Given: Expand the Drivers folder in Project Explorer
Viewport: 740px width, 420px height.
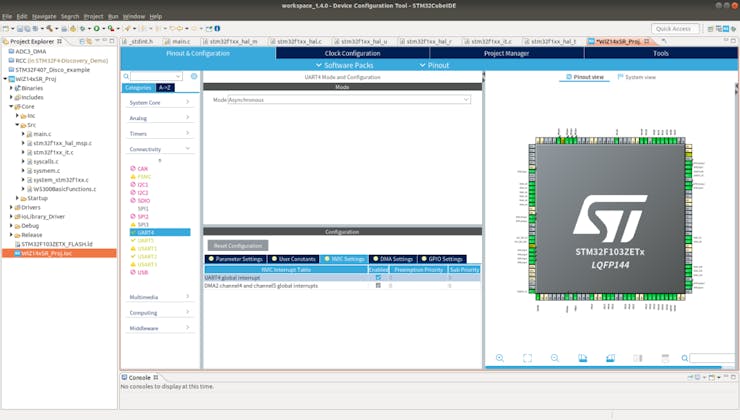Looking at the screenshot, I should click(x=11, y=207).
